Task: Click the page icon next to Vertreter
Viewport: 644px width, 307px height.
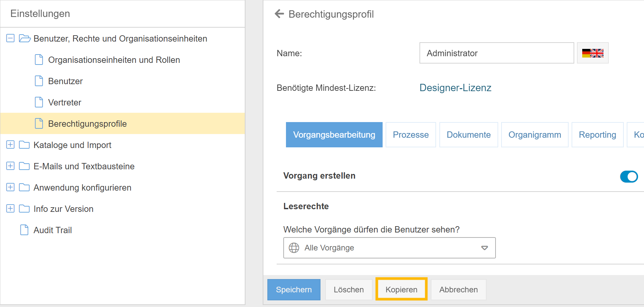Action: coord(39,102)
